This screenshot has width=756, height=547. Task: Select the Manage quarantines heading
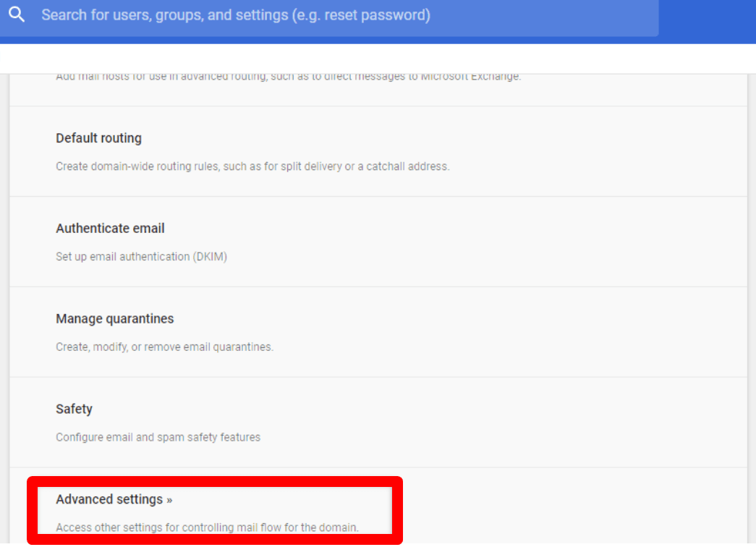[x=114, y=318]
